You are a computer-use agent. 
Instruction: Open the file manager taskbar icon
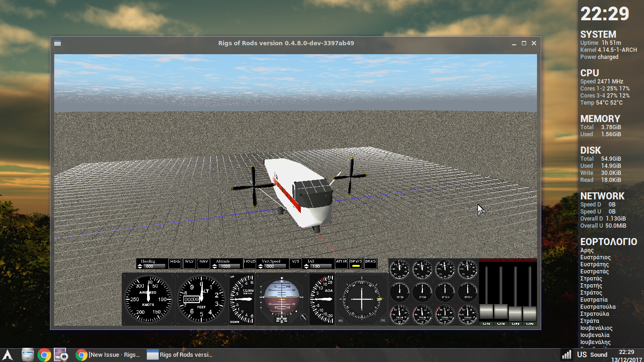pyautogui.click(x=27, y=355)
